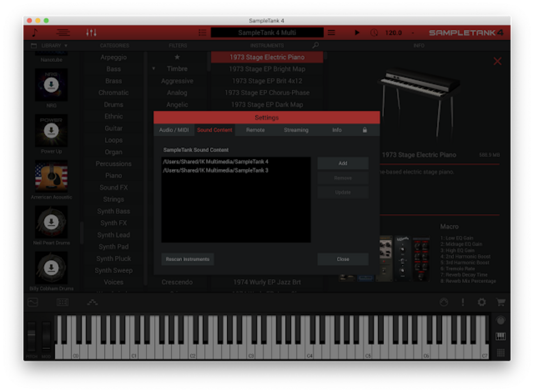Open settings with the gear icon

coord(481,303)
